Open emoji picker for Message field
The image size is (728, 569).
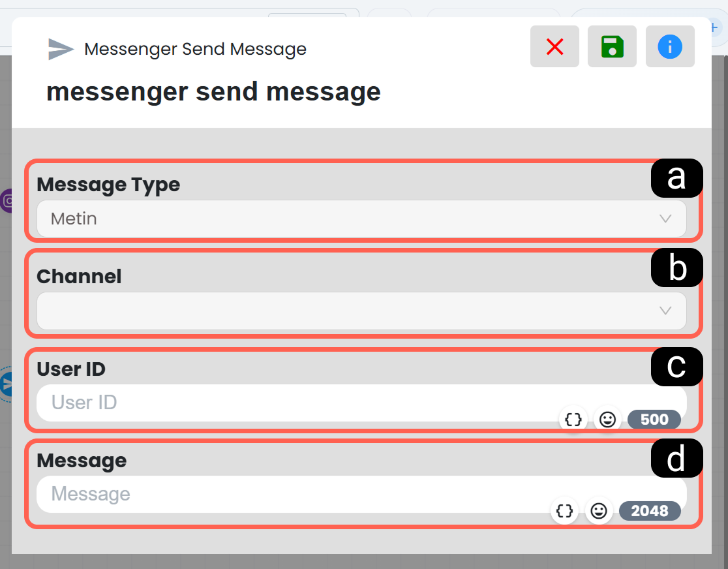pos(599,511)
